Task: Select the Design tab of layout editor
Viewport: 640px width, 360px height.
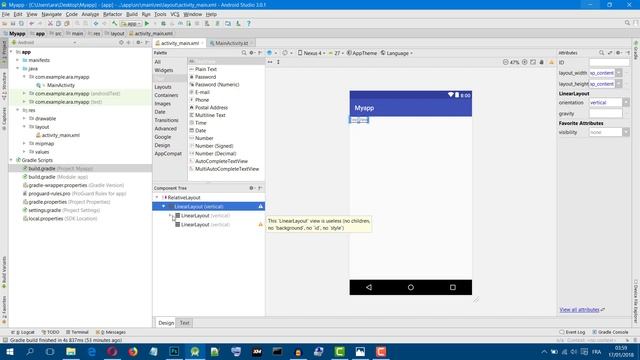Action: [166, 323]
